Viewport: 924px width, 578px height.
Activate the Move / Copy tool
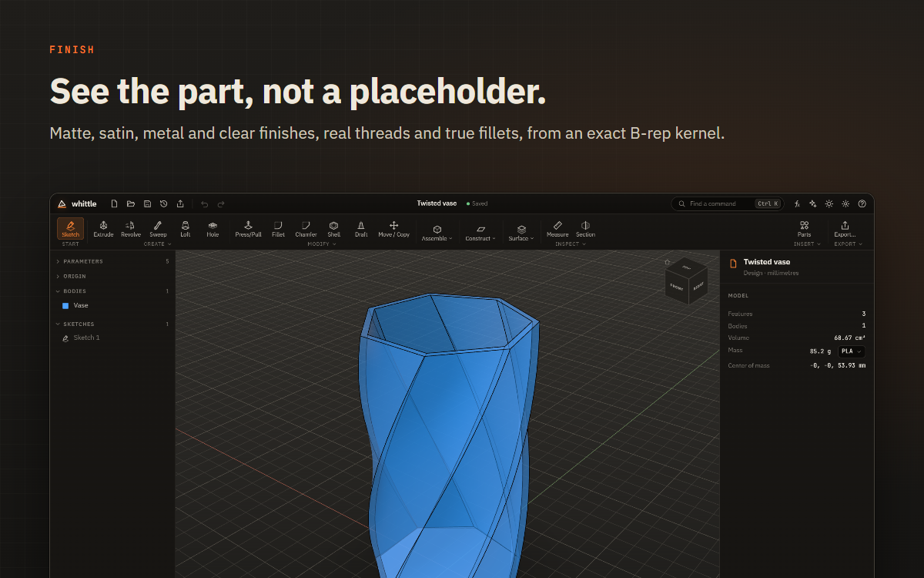[393, 229]
